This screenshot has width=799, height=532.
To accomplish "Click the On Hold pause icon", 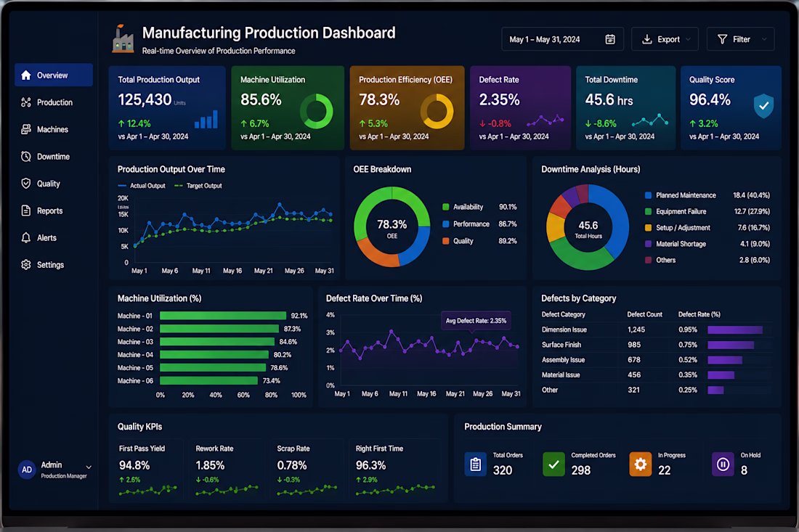I will click(x=723, y=465).
